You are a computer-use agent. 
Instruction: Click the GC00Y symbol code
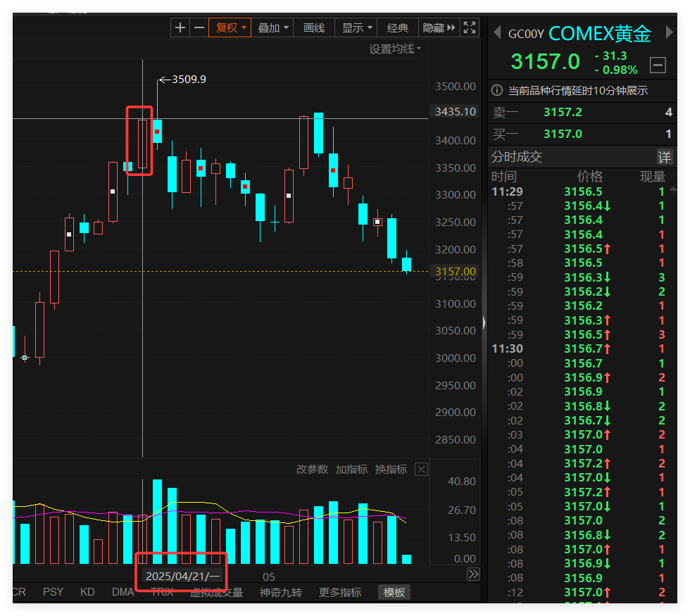click(527, 34)
